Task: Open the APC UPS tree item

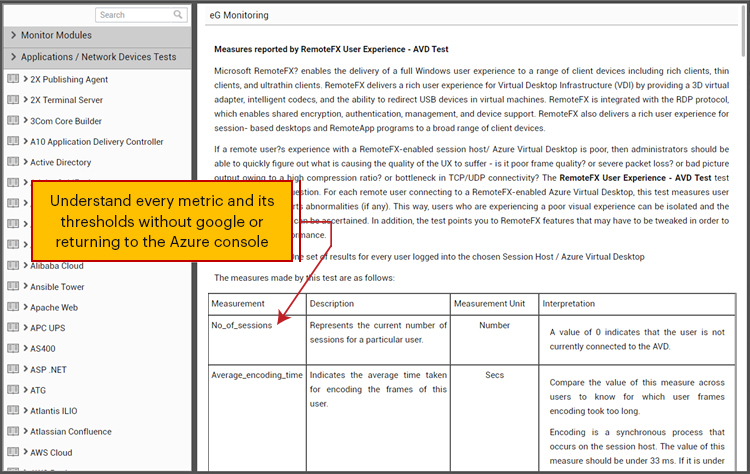Action: [x=47, y=328]
